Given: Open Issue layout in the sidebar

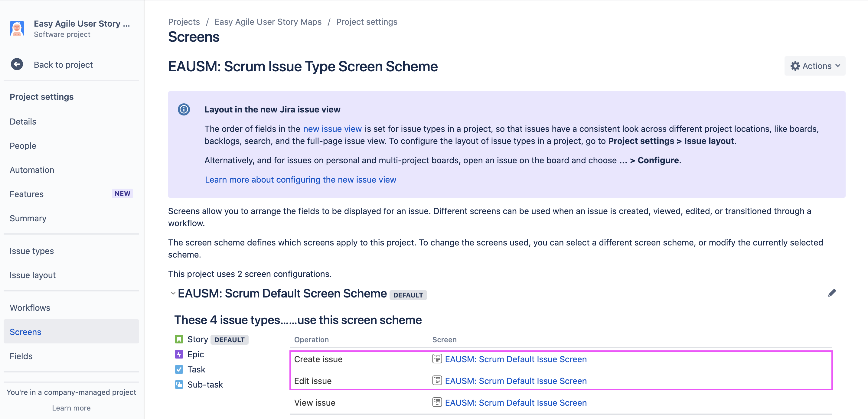Looking at the screenshot, I should click(x=33, y=275).
